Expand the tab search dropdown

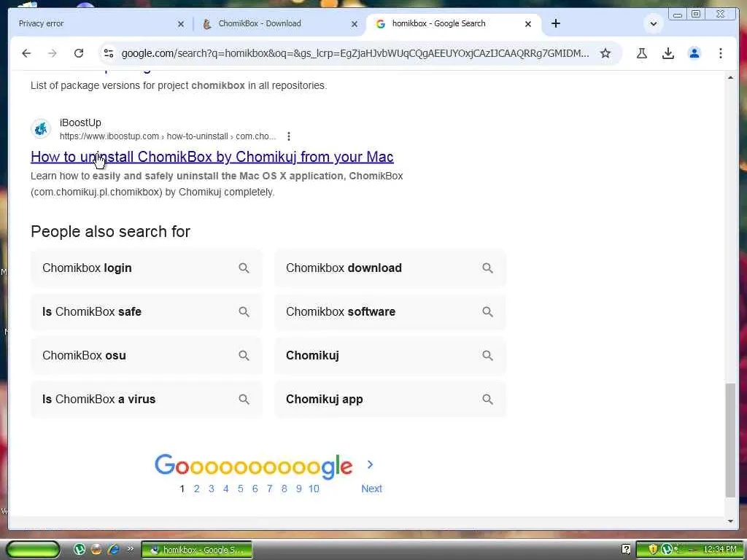pos(653,23)
